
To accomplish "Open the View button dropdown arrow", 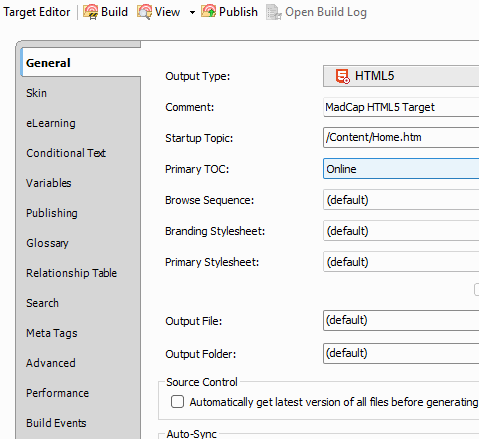I will pyautogui.click(x=192, y=13).
